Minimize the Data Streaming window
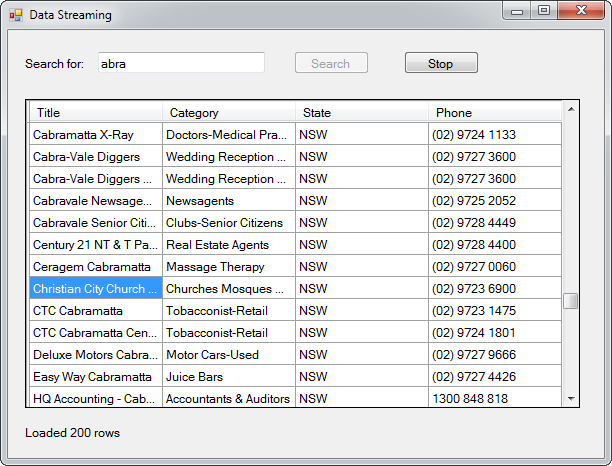The image size is (612, 466). (518, 11)
